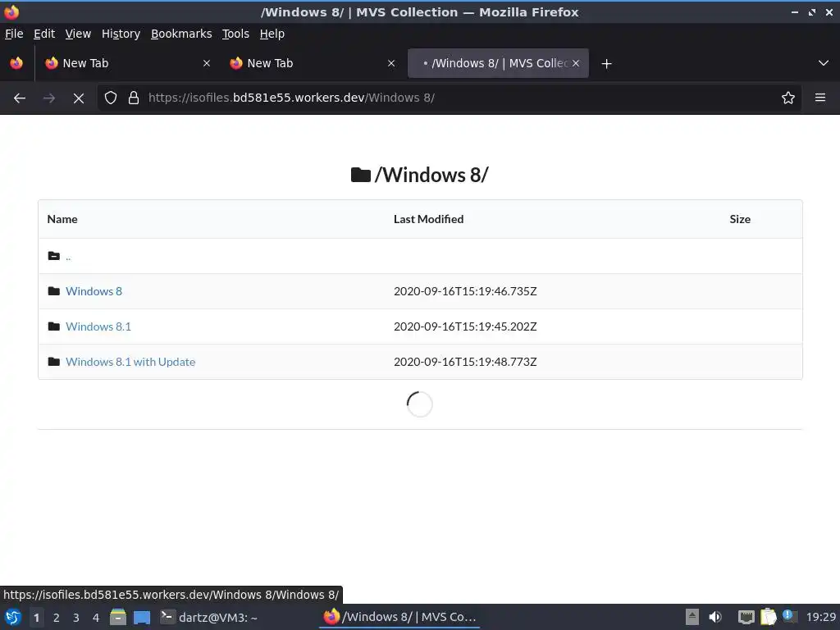The image size is (840, 630).
Task: Focus Firefox MVS Collection taskbar button
Action: coord(399,617)
